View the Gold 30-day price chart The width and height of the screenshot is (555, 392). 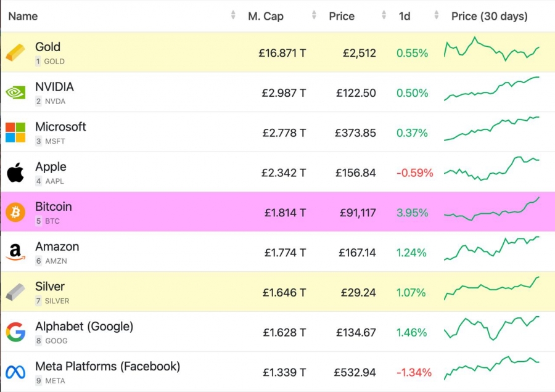[491, 49]
